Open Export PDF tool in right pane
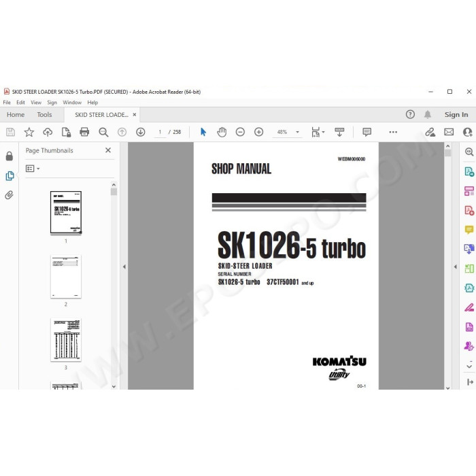Image resolution: width=476 pixels, height=476 pixels. [x=469, y=172]
